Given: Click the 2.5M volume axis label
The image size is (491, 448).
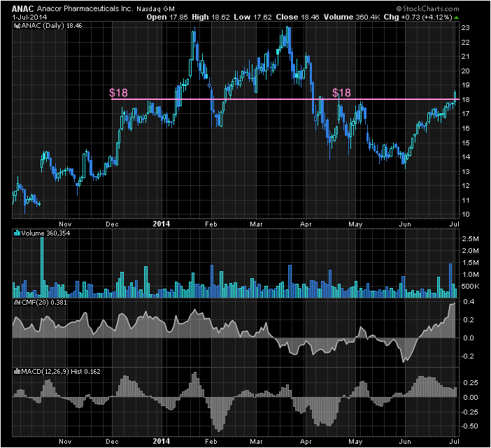Looking at the screenshot, I should tap(470, 239).
